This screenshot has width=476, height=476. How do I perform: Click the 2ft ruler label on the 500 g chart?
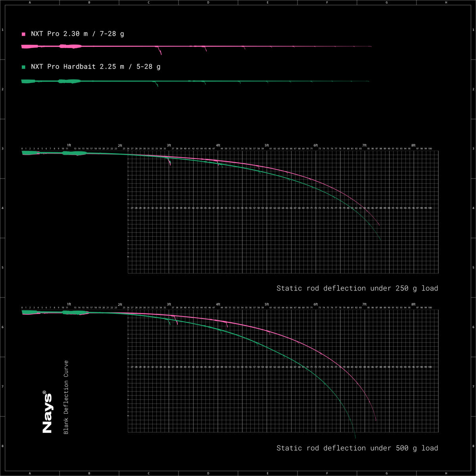(x=120, y=304)
